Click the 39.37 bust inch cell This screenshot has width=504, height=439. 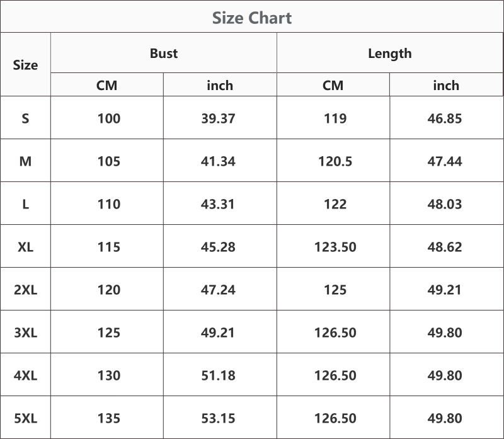pyautogui.click(x=218, y=118)
